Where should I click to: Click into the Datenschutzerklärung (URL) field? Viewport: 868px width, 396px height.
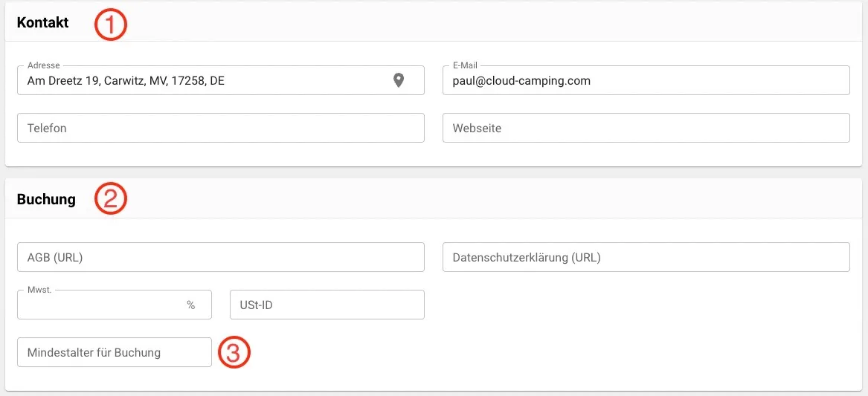coord(646,257)
